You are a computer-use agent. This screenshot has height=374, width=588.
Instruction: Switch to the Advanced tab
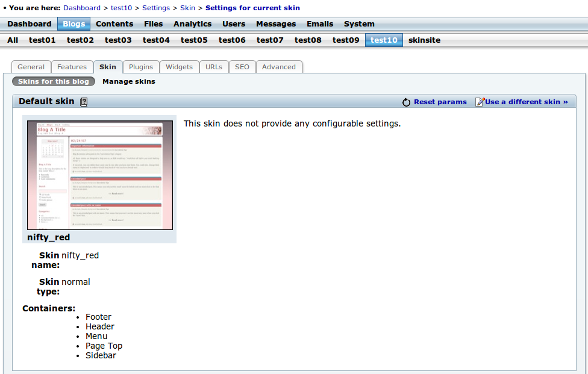coord(279,67)
